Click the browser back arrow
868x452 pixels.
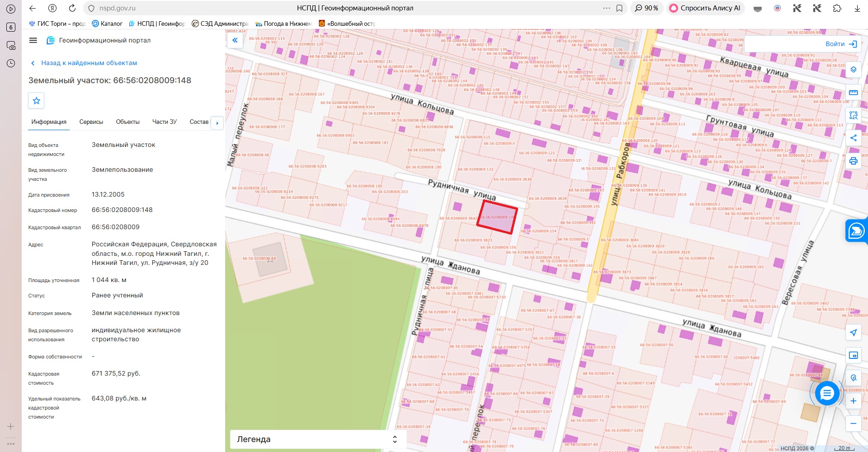click(33, 8)
